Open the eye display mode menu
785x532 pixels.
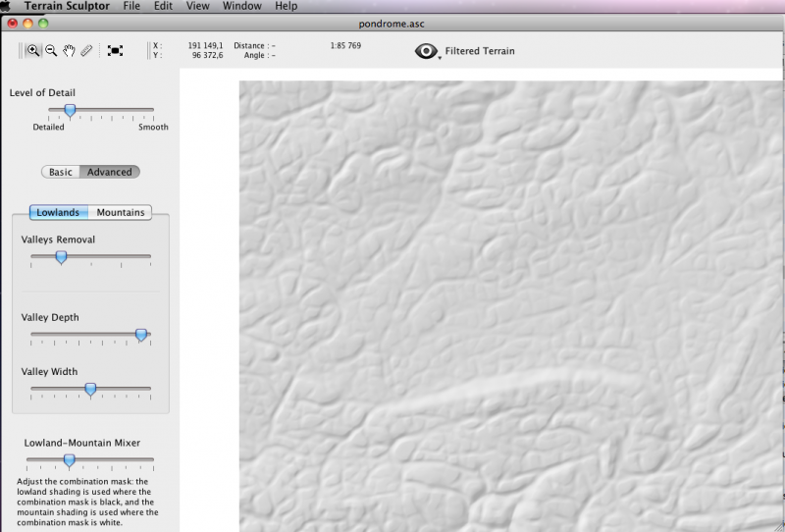tap(427, 51)
